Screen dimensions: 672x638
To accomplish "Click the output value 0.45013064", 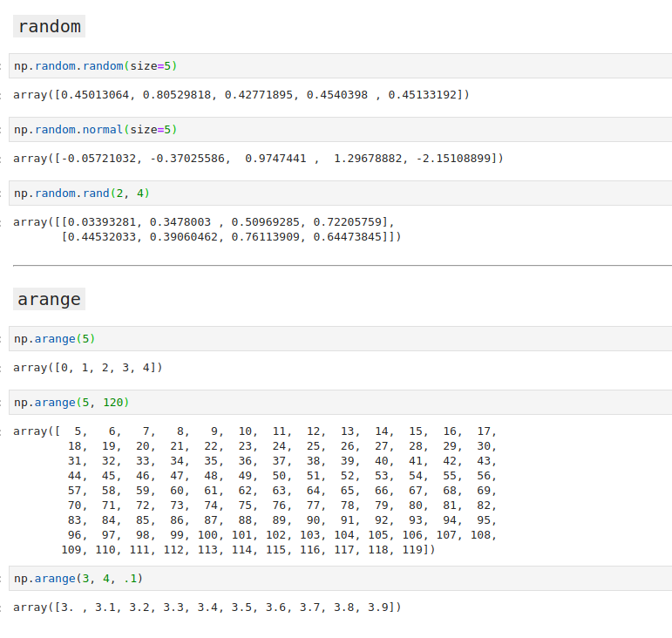I will tap(95, 95).
